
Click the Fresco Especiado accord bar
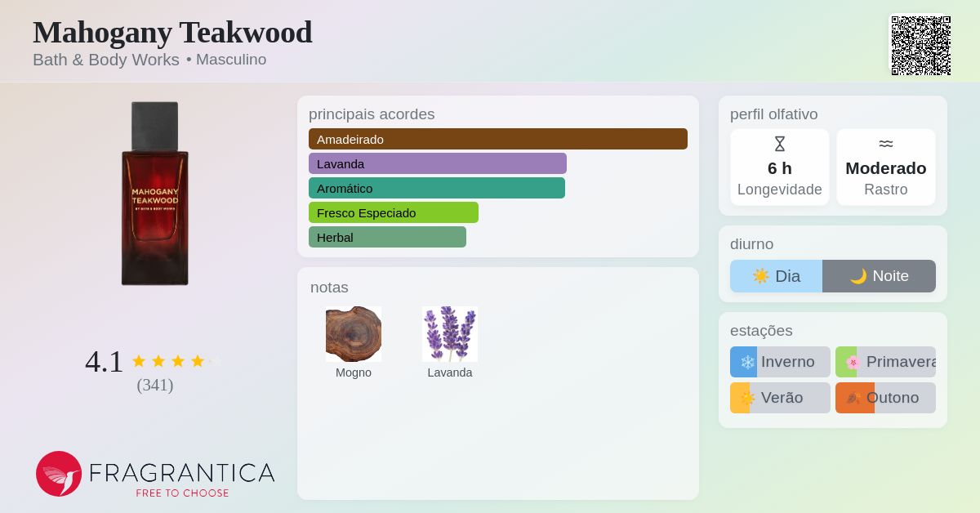pyautogui.click(x=394, y=212)
